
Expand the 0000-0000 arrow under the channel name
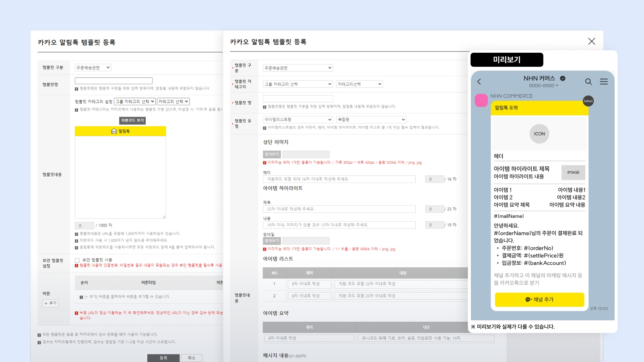tap(557, 86)
